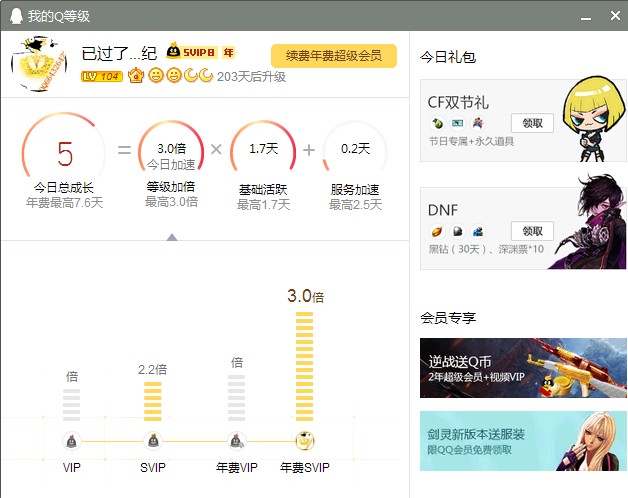
Task: Click the CF card item icon
Action: click(x=457, y=123)
